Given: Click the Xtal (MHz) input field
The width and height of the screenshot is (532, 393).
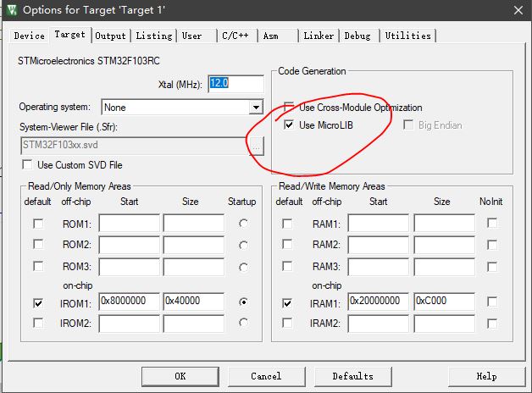Looking at the screenshot, I should [236, 84].
